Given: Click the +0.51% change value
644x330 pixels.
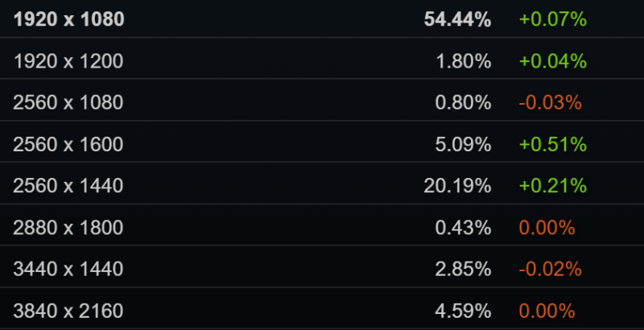Looking at the screenshot, I should [x=552, y=145].
